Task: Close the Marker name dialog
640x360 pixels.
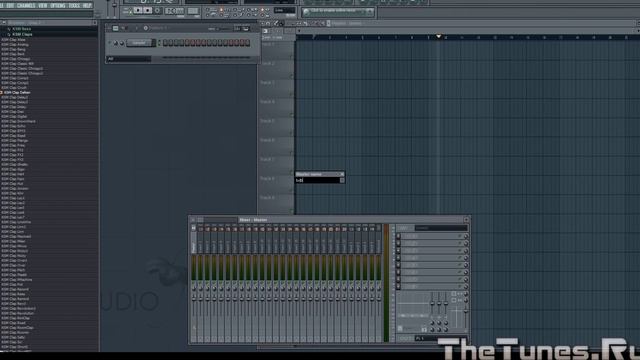Action: (342, 174)
